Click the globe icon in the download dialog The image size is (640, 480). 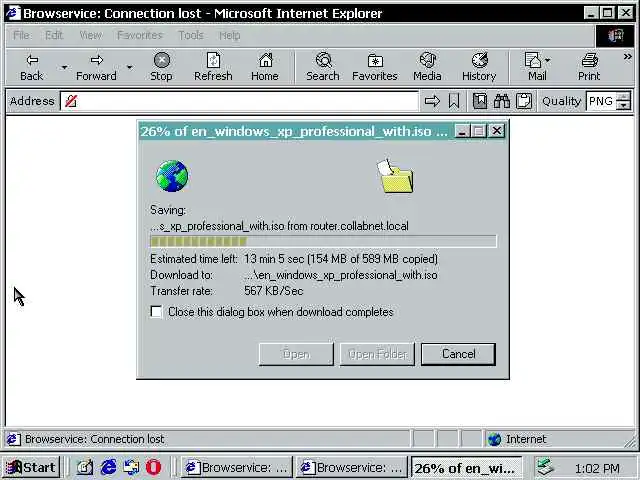(x=172, y=176)
